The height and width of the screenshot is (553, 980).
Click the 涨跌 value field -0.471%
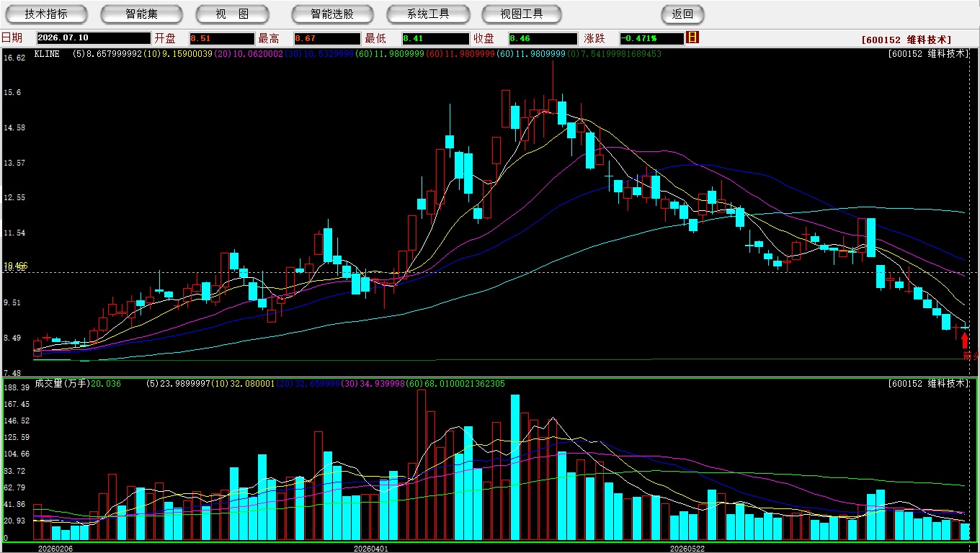tap(651, 38)
